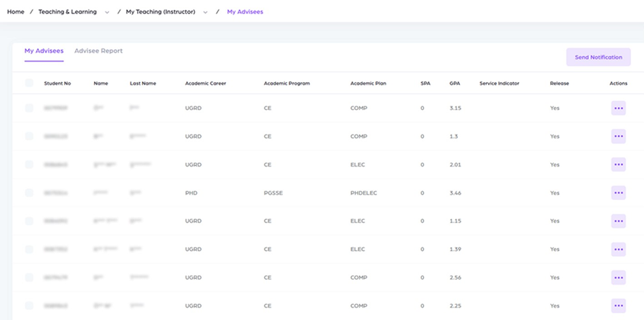Click the My Advisees breadcrumb link

tap(245, 12)
